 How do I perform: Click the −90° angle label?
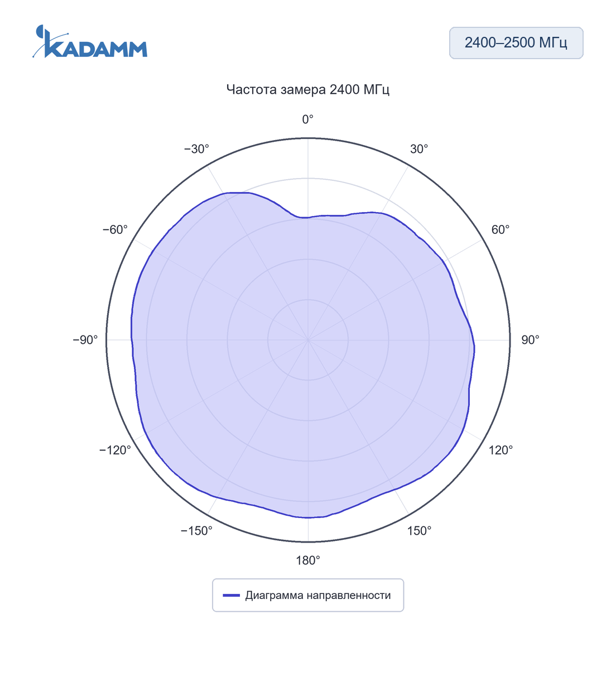tap(85, 340)
